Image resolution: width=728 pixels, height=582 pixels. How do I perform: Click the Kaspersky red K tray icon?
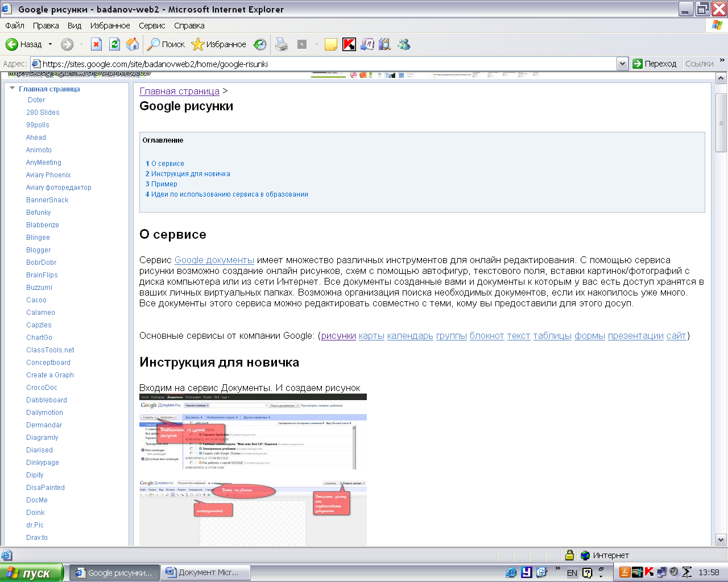coord(649,572)
